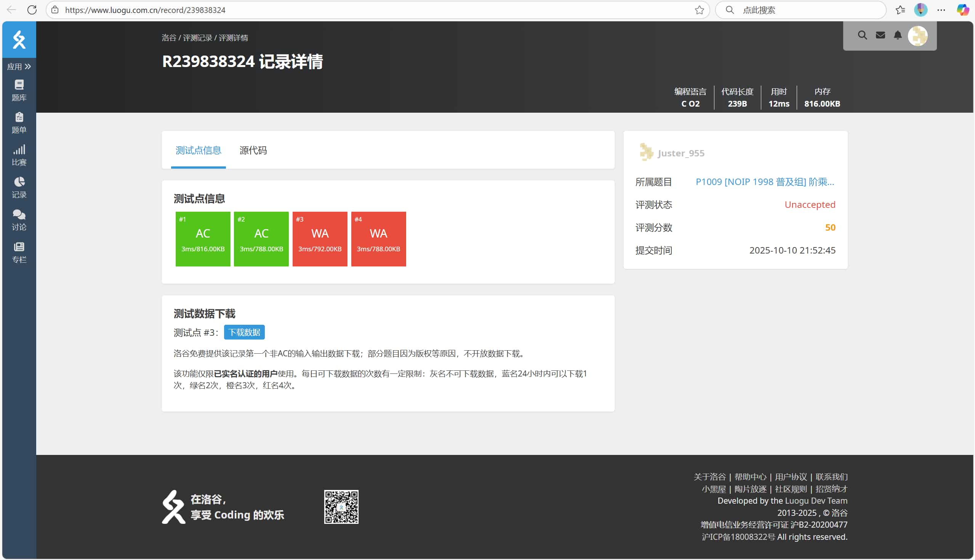Open the browser's three-dots settings menu
The width and height of the screenshot is (975, 560).
tap(941, 10)
